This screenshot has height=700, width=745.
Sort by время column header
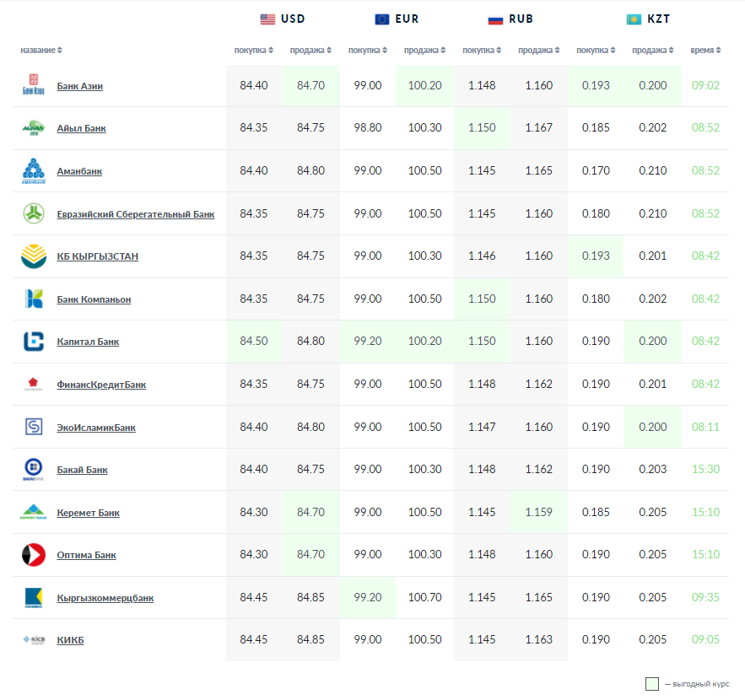point(705,51)
